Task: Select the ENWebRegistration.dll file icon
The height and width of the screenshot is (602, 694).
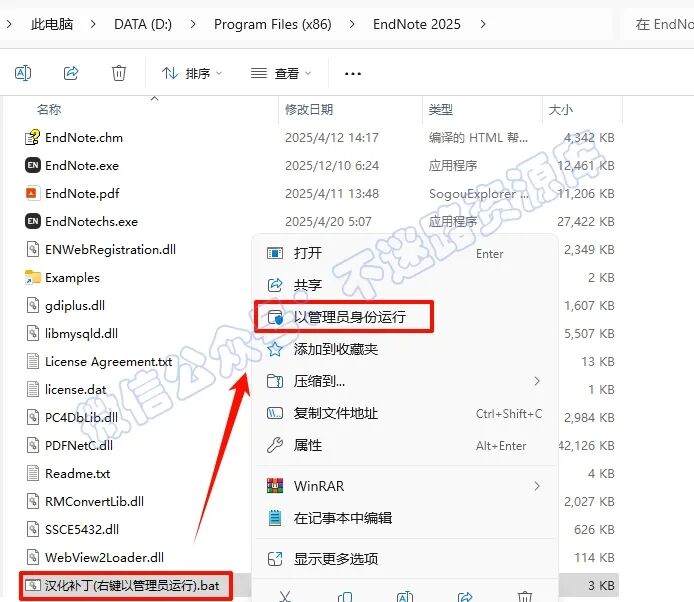Action: tap(33, 249)
